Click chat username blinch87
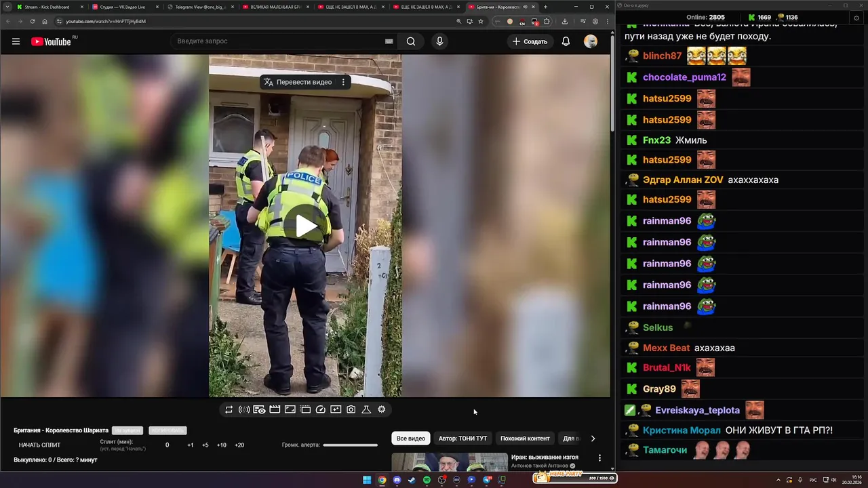Screen dimensions: 868x488 point(662,56)
